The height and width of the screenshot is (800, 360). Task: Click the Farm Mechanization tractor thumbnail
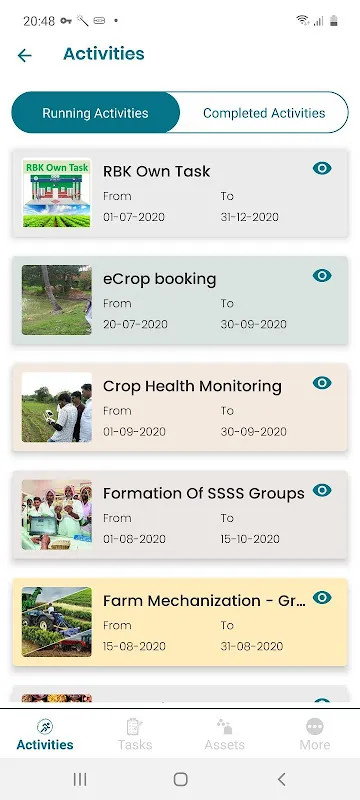[x=57, y=622]
